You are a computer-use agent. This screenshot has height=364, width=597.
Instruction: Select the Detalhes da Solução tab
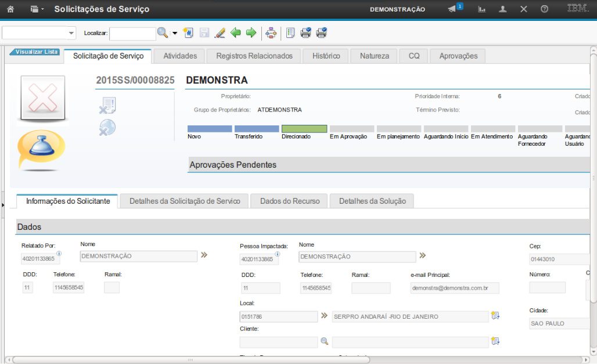(x=372, y=201)
